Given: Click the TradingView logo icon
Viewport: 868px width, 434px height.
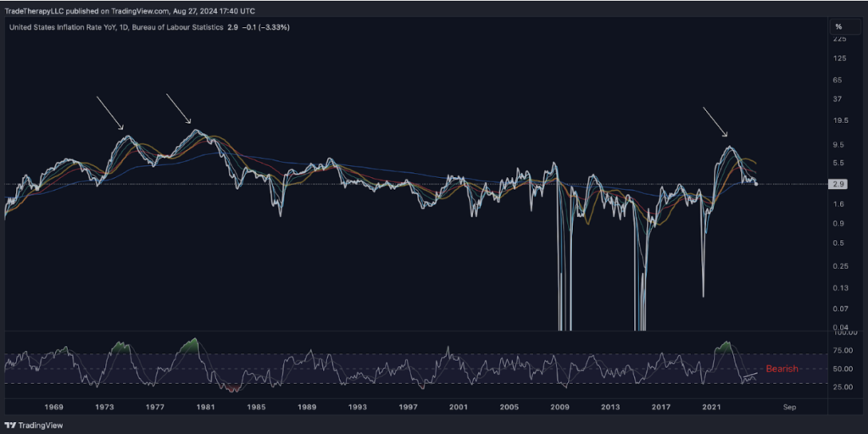Looking at the screenshot, I should 11,426.
